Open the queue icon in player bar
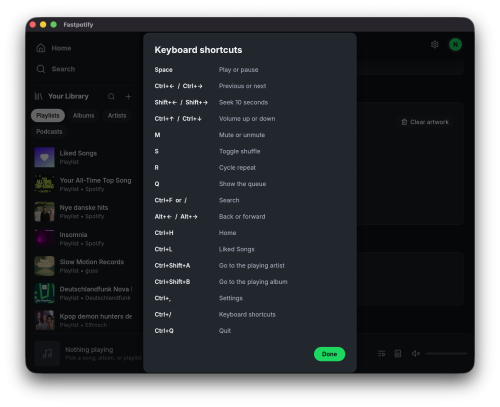 tap(381, 353)
